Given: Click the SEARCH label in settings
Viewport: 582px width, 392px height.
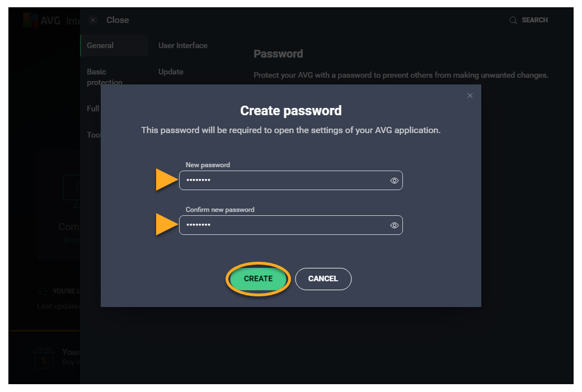Looking at the screenshot, I should click(x=534, y=20).
